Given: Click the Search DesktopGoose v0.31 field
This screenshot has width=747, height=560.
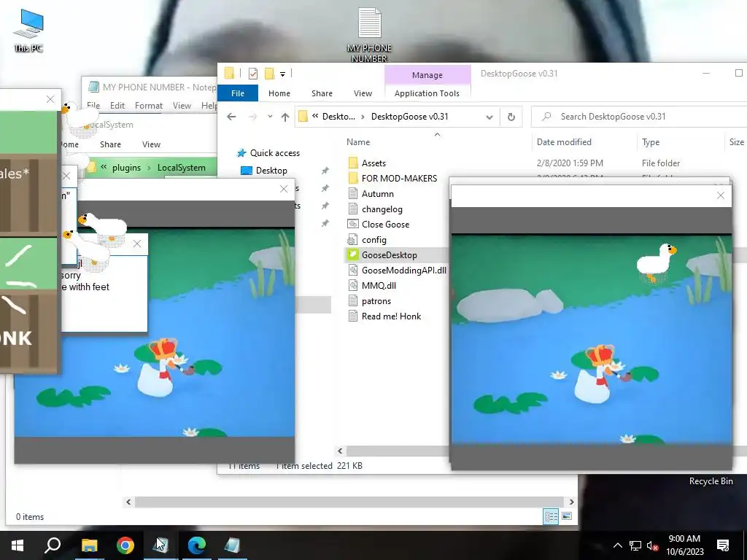Looking at the screenshot, I should click(x=638, y=117).
